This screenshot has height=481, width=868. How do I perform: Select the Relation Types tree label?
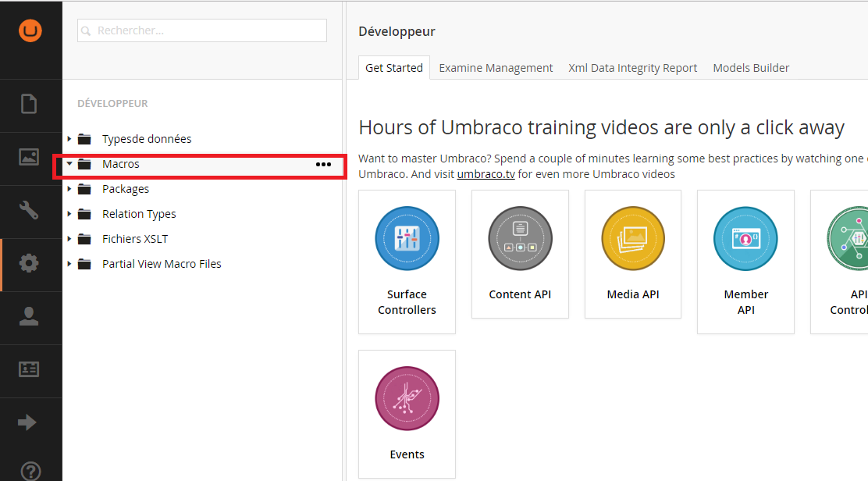tap(139, 214)
